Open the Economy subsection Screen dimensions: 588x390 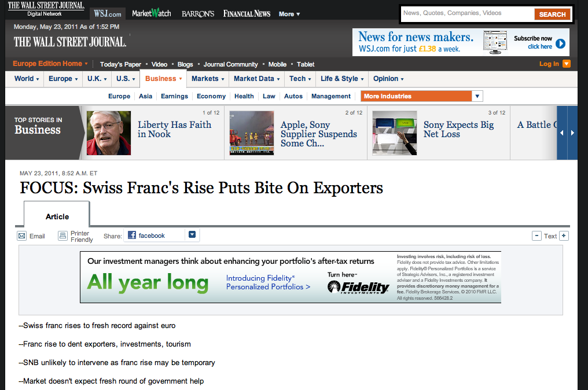click(x=211, y=97)
